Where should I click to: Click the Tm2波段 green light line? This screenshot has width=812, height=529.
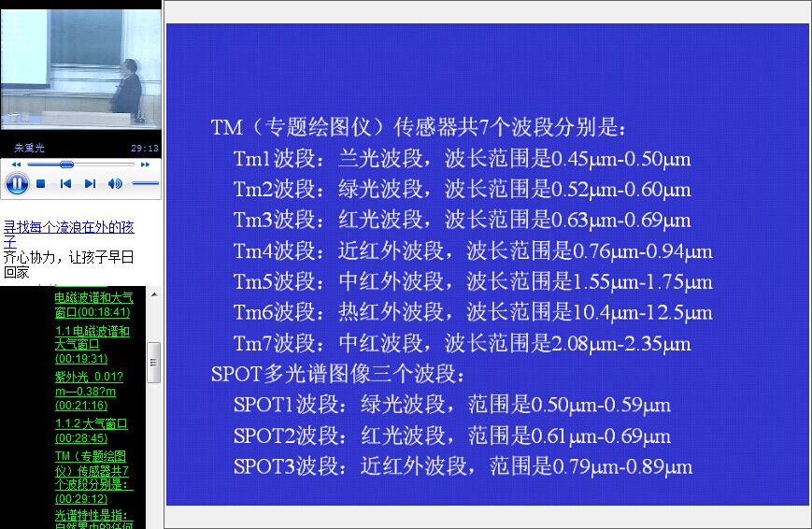pyautogui.click(x=462, y=189)
